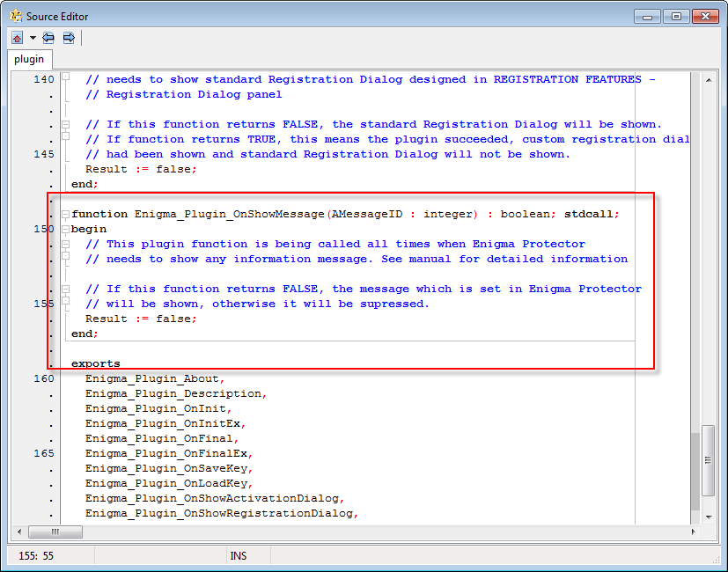
Task: Toggle fold at 'If this function returns FALSE, the standard' comment
Action: point(66,124)
